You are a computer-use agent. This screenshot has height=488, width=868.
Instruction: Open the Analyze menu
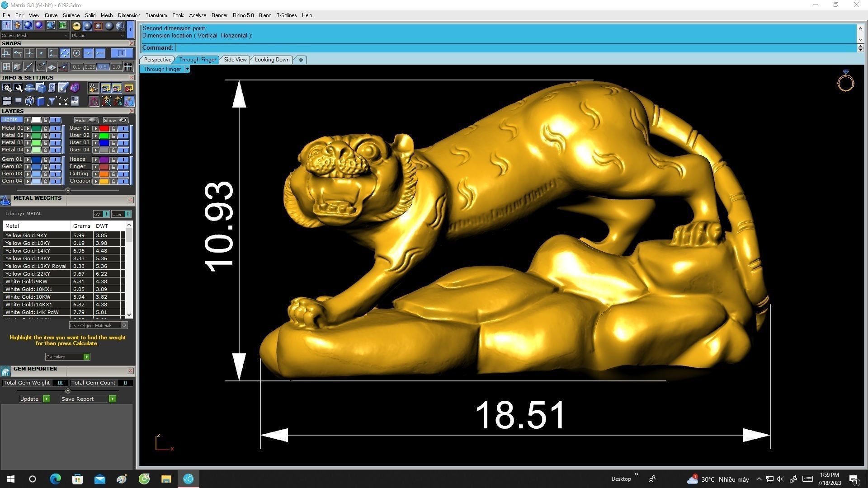coord(198,15)
